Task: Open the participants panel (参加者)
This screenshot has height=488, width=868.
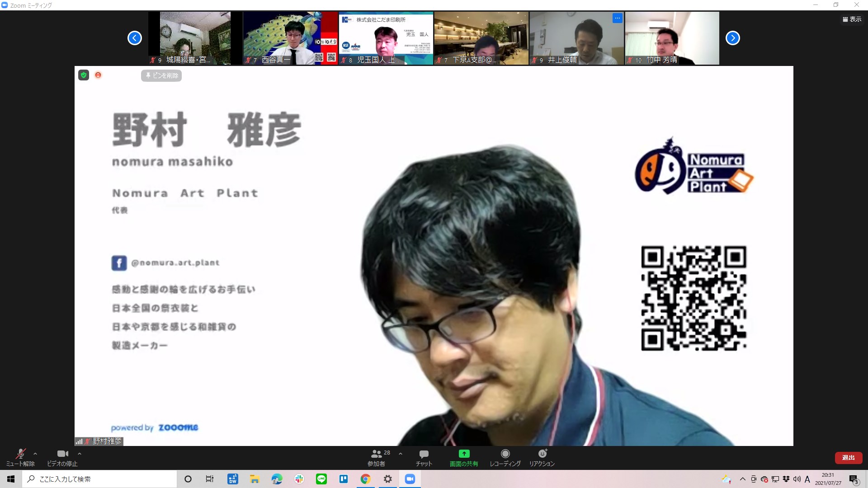Action: tap(377, 457)
